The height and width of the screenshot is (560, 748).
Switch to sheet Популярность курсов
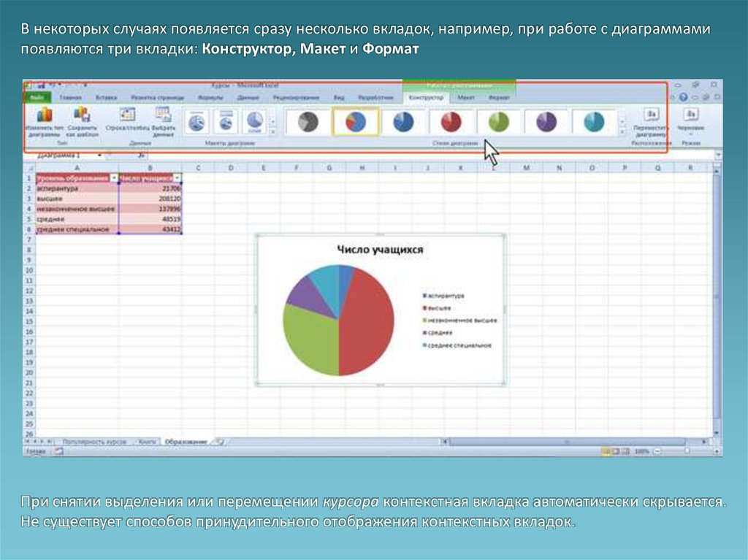pyautogui.click(x=94, y=442)
